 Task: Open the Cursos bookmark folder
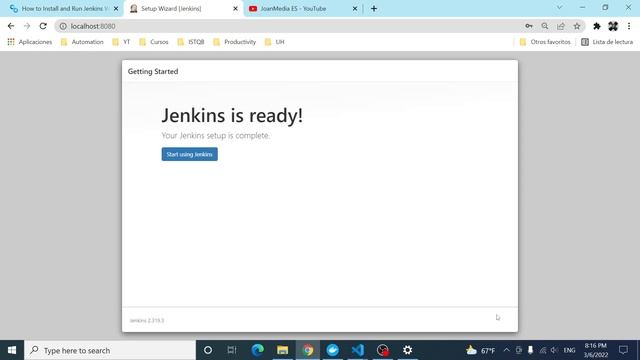tap(154, 42)
